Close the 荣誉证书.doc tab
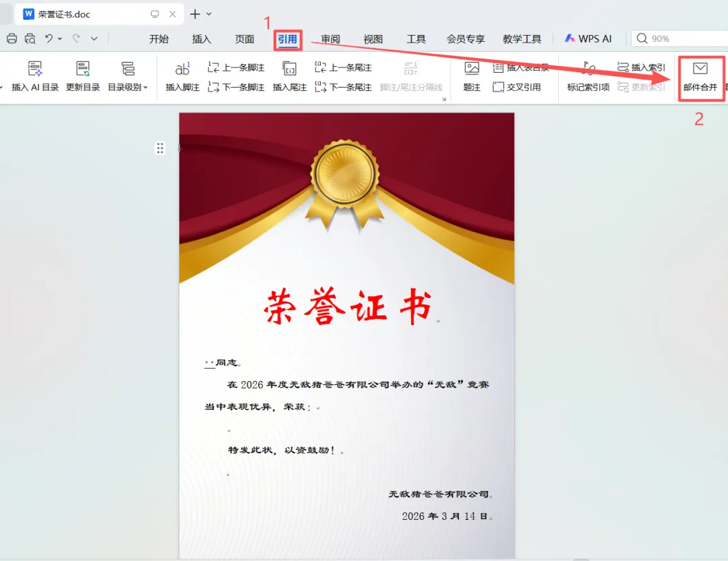 coord(173,14)
